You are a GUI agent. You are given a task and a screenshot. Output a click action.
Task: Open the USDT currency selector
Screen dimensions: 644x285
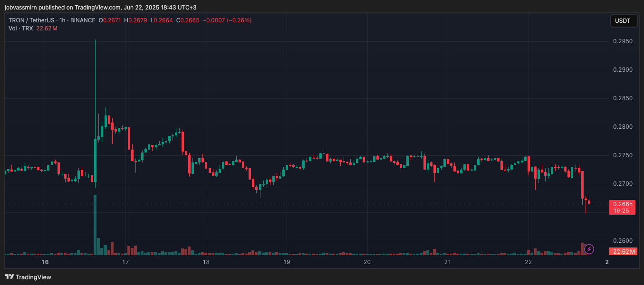click(x=623, y=21)
